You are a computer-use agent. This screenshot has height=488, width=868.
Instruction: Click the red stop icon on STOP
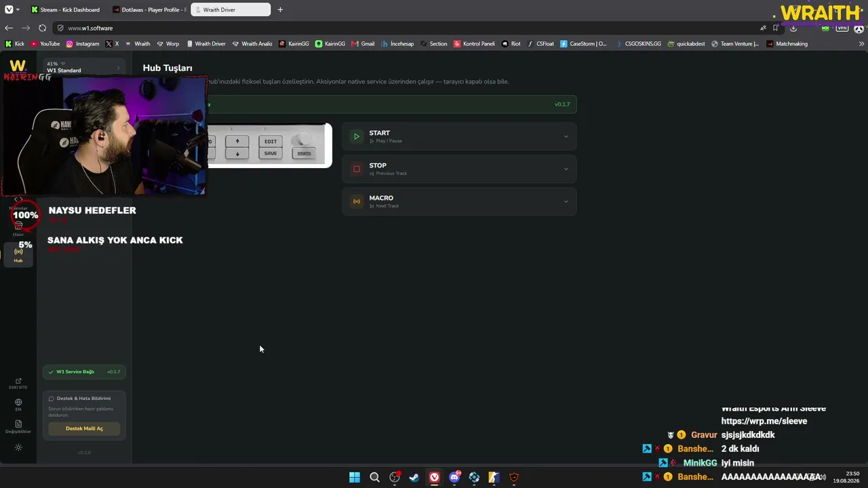tap(357, 169)
